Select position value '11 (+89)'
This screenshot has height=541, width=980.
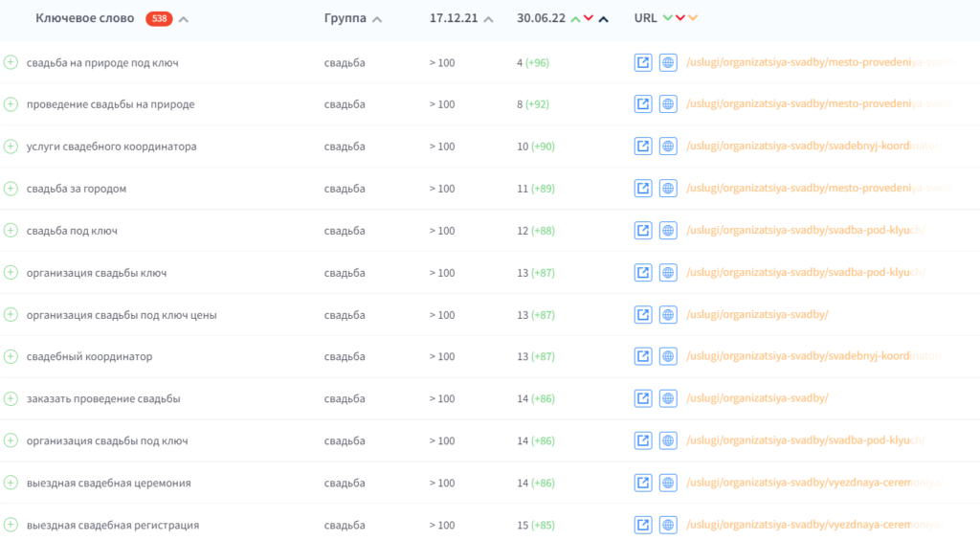point(536,189)
